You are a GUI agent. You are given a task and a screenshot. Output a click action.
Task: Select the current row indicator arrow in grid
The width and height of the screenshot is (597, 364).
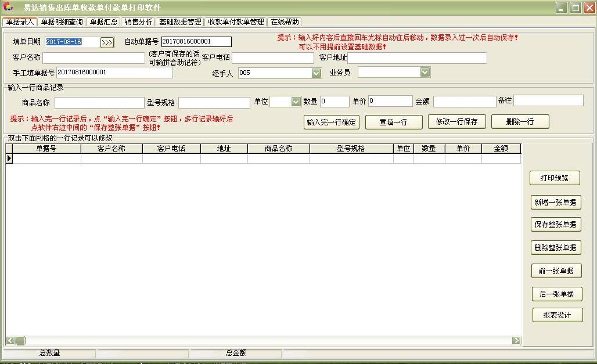click(x=9, y=158)
